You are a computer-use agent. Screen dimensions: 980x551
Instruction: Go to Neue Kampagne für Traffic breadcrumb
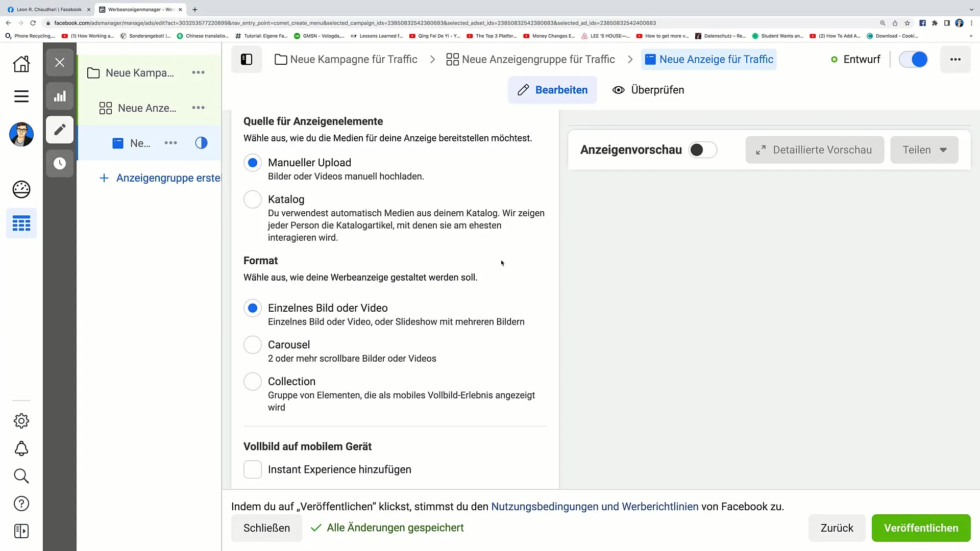[346, 59]
